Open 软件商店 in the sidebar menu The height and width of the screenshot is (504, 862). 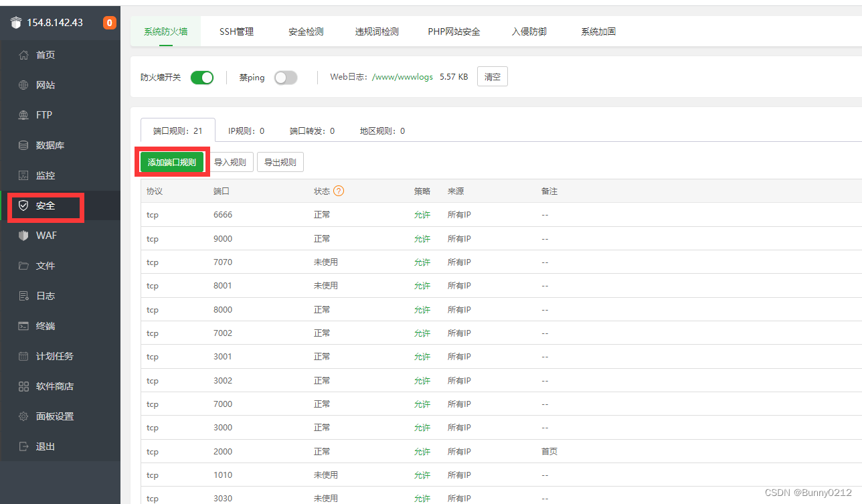coord(55,386)
